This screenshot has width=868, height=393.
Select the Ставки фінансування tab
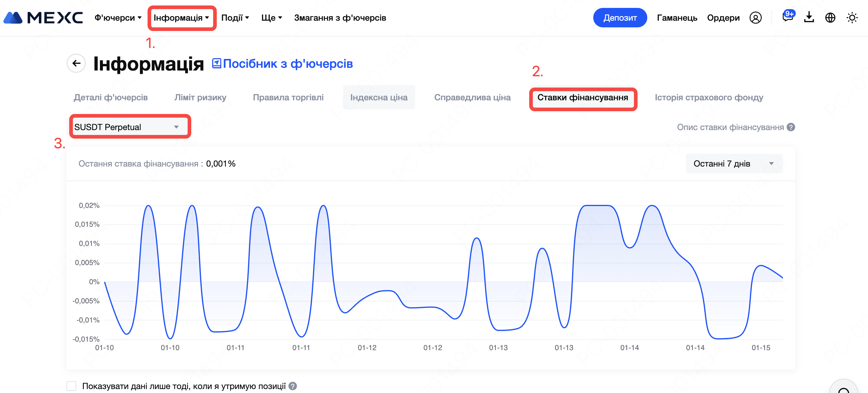point(582,98)
